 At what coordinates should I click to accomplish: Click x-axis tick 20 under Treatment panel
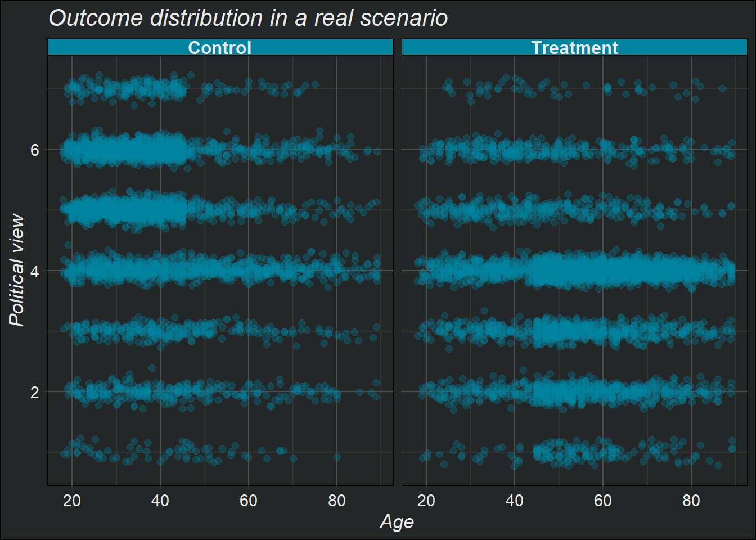[x=426, y=500]
